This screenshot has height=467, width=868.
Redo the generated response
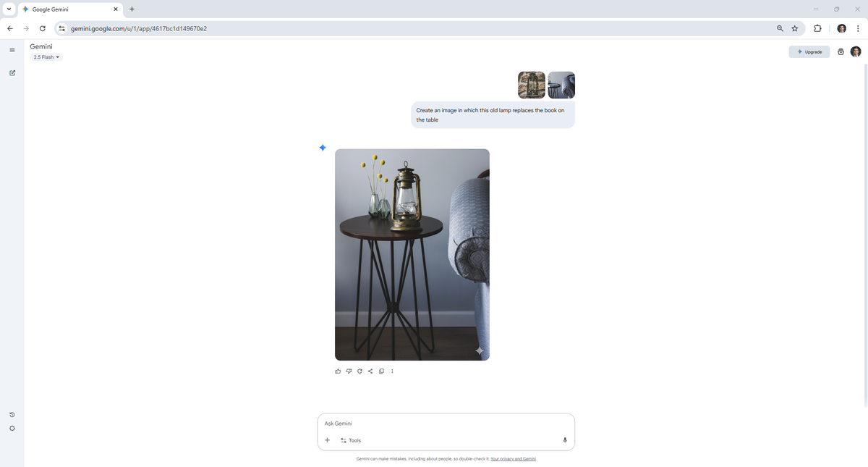pos(359,371)
